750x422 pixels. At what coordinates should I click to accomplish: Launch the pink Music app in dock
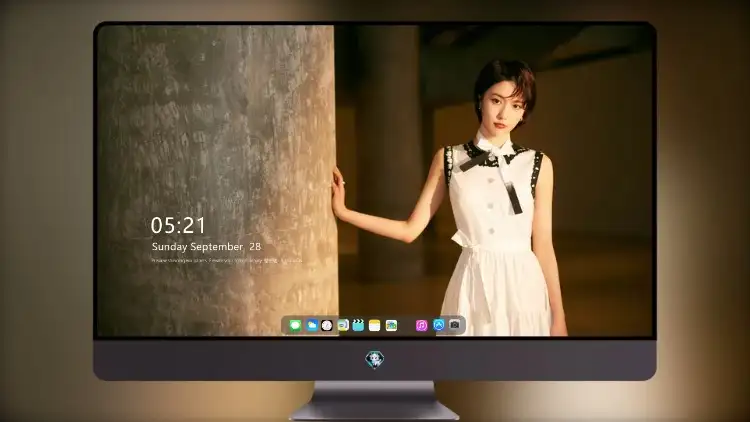click(x=421, y=326)
